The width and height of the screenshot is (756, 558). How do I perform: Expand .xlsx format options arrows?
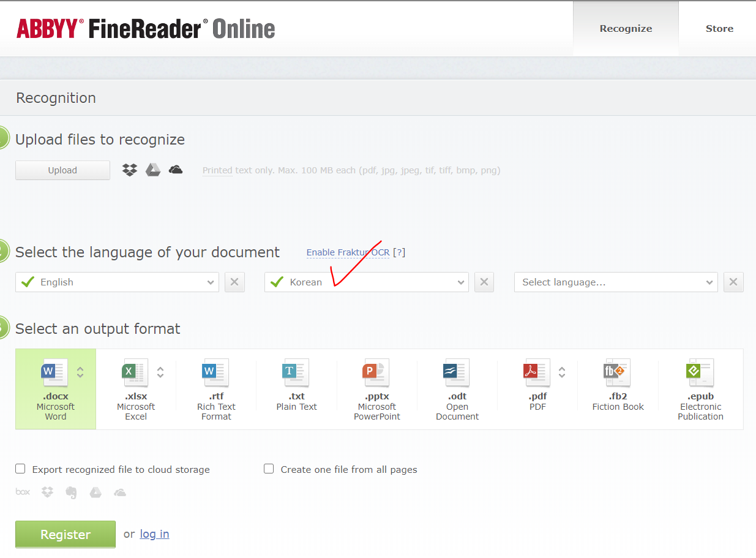pos(160,372)
